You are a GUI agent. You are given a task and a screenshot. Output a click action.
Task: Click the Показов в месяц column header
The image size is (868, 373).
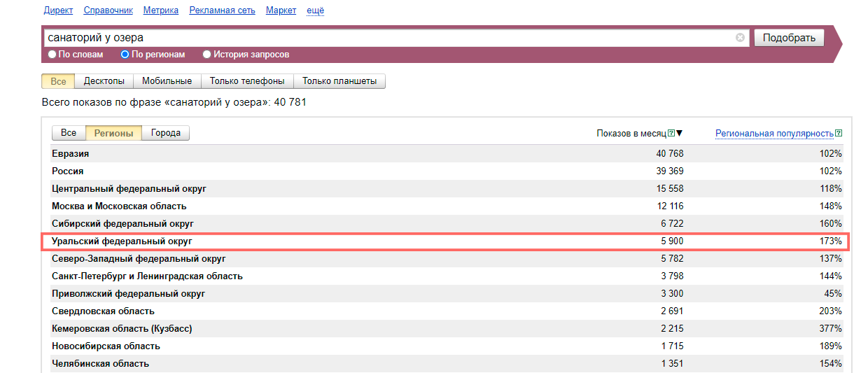[x=631, y=134]
